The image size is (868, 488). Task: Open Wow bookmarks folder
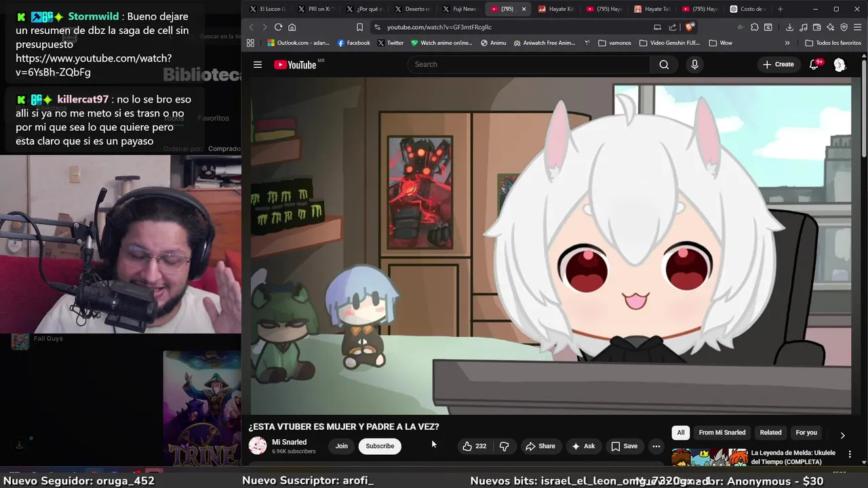click(720, 43)
